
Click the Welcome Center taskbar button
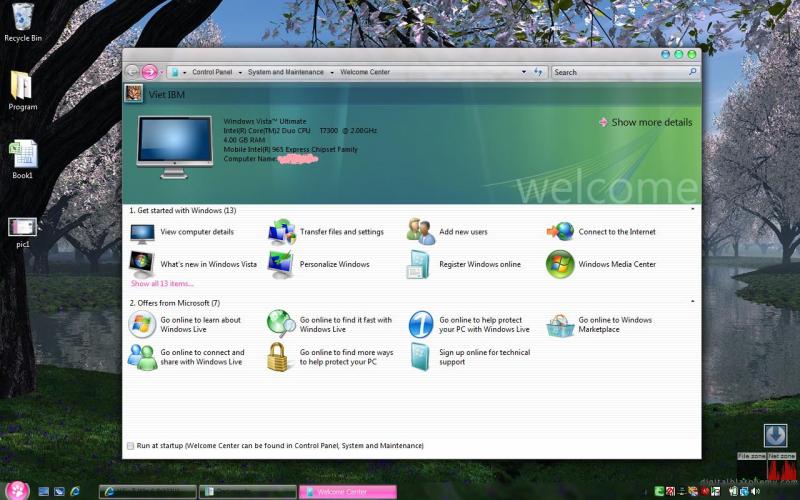(347, 492)
